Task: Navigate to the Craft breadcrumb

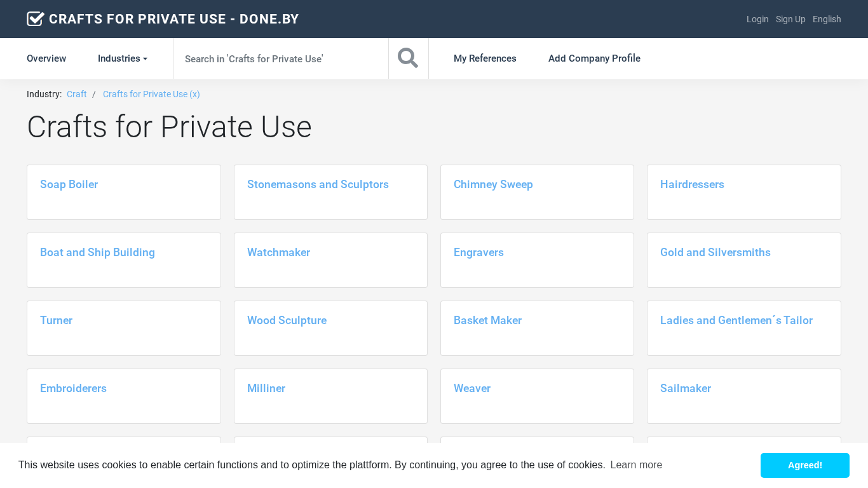Action: point(77,94)
